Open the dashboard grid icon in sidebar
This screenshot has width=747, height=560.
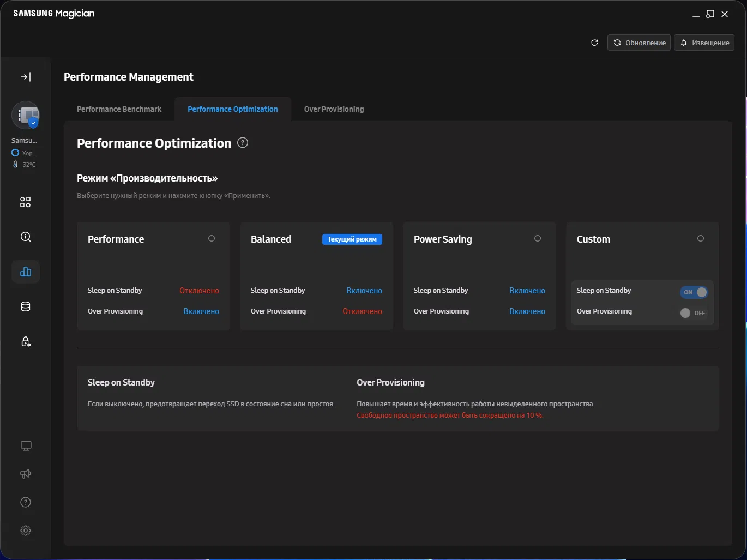click(x=26, y=202)
